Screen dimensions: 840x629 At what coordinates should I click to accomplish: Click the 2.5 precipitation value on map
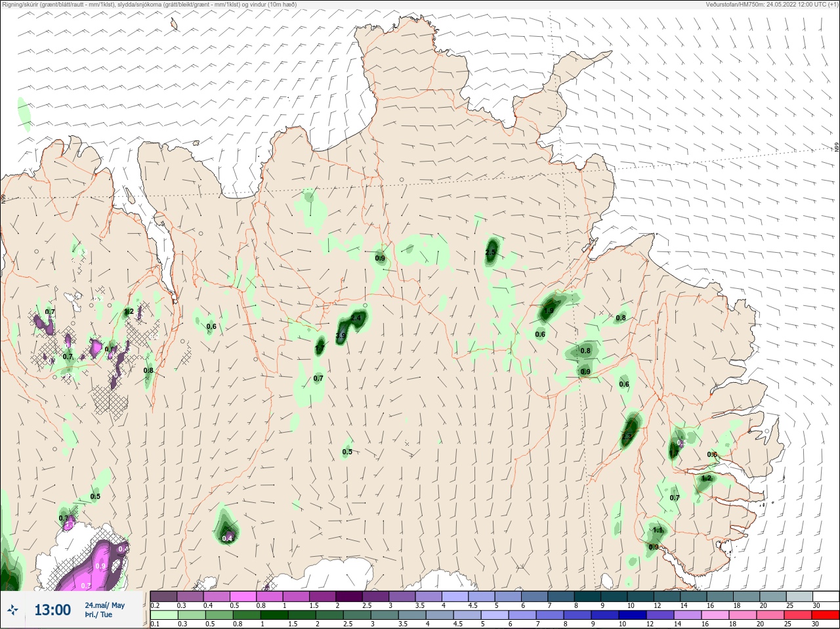pyautogui.click(x=491, y=252)
